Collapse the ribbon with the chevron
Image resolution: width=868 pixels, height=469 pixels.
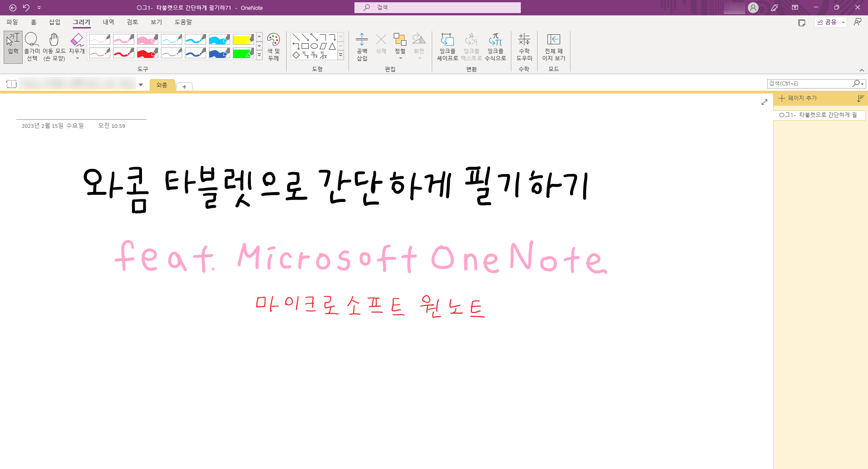coord(862,70)
